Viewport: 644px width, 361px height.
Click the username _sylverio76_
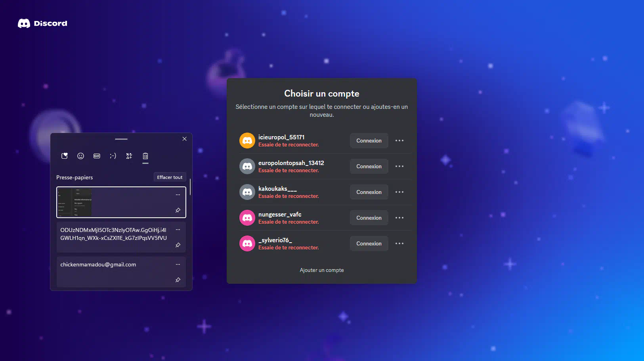pyautogui.click(x=275, y=240)
